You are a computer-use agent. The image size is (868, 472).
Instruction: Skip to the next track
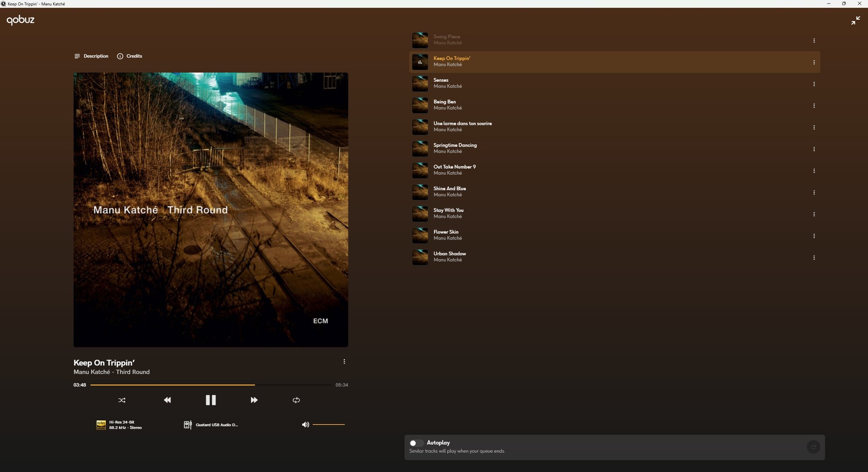click(x=254, y=400)
